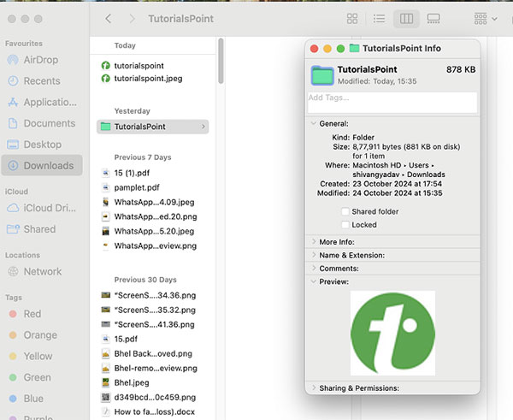
Task: Expand Sharing & Permissions section
Action: 315,387
